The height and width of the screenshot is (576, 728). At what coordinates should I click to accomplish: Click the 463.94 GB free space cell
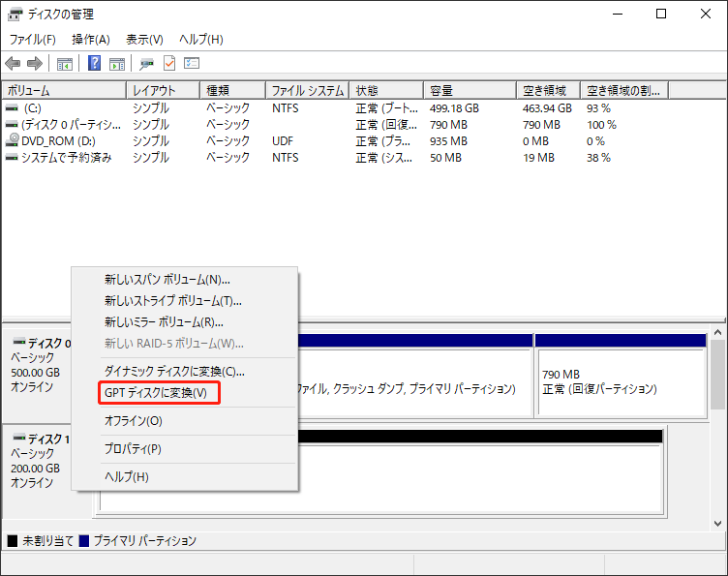pyautogui.click(x=547, y=108)
